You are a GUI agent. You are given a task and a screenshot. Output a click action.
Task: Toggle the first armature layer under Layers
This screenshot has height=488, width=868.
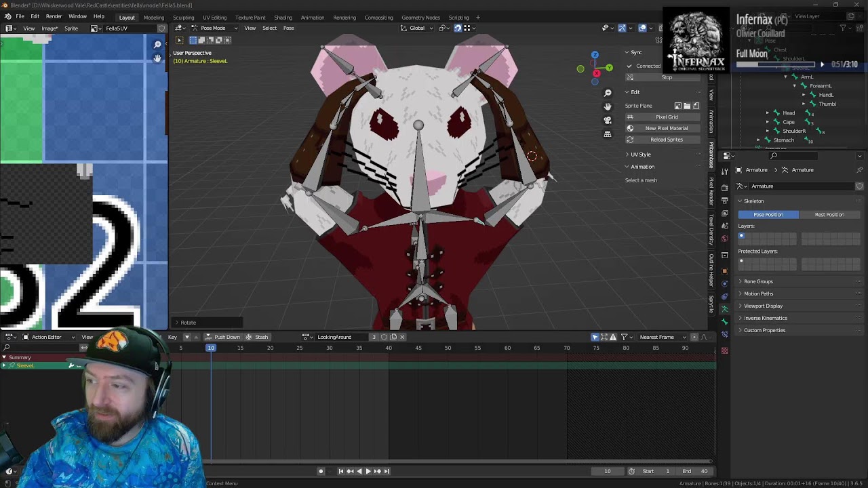[x=741, y=235]
